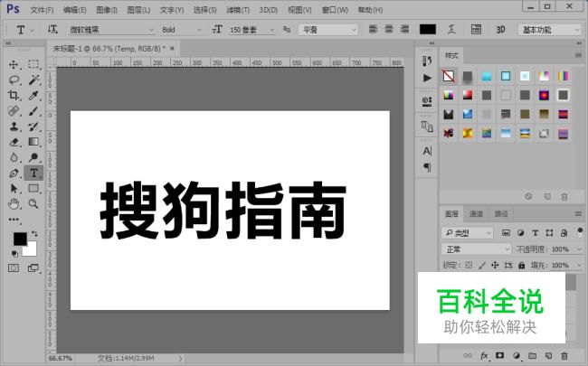Select the Crop tool
Image resolution: width=588 pixels, height=366 pixels.
(14, 95)
